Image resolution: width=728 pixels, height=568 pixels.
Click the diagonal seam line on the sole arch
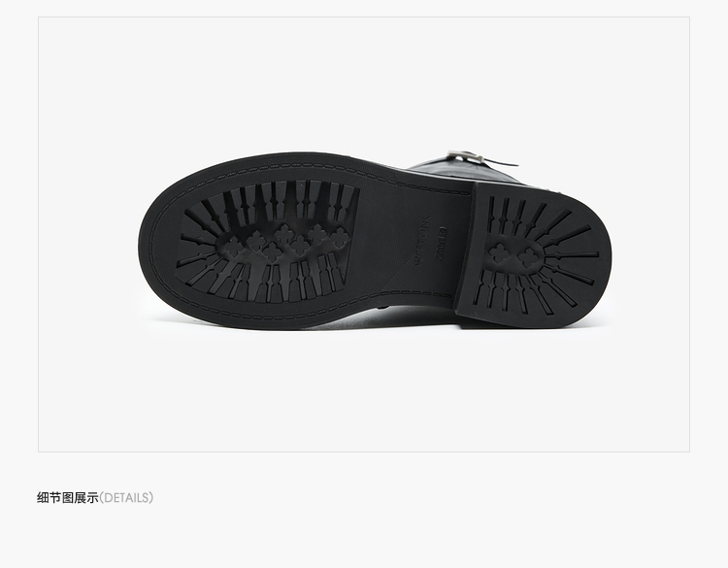pyautogui.click(x=398, y=276)
